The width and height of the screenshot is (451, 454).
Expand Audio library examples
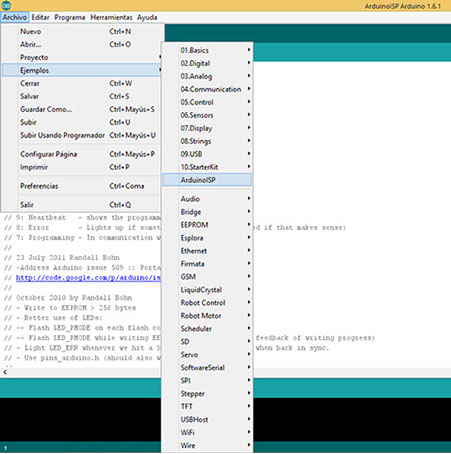pyautogui.click(x=207, y=199)
